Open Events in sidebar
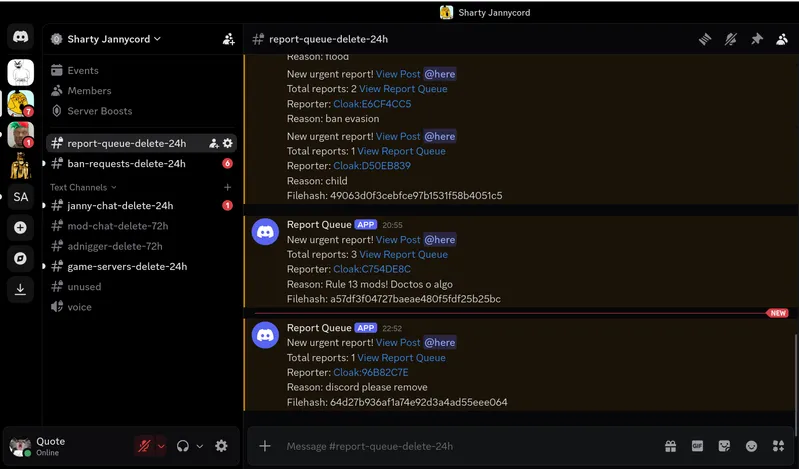The height and width of the screenshot is (469, 799). [141, 70]
